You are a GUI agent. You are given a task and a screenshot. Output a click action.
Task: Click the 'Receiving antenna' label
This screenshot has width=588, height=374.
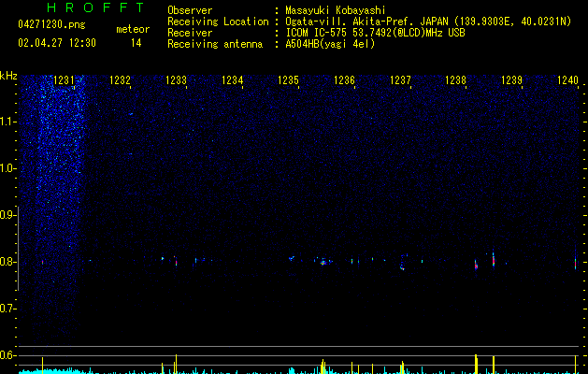pos(215,44)
